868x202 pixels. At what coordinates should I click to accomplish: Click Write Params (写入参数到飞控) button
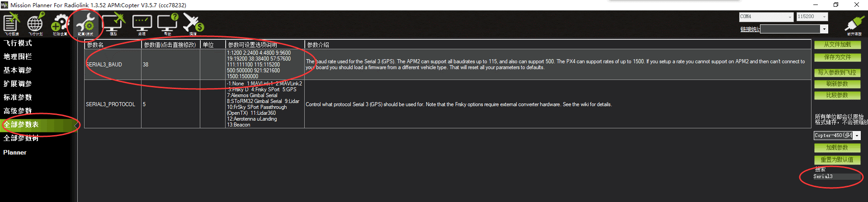(x=837, y=73)
